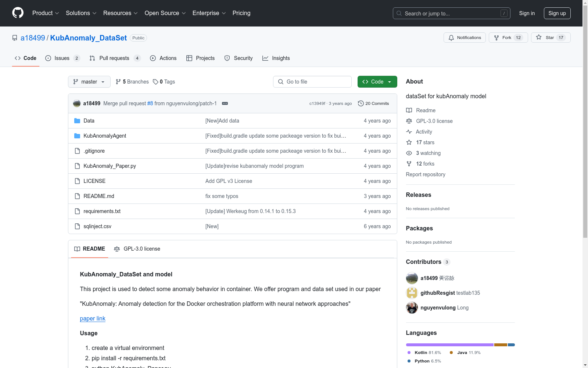Viewport: 588px width, 368px height.
Task: Open the KubAnomalyAgent folder icon
Action: [x=77, y=136]
